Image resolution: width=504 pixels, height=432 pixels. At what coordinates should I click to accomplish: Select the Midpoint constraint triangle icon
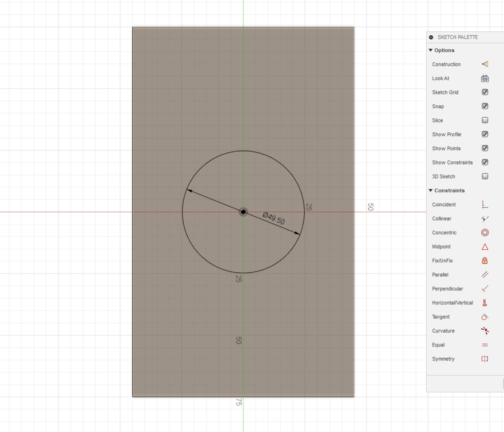(x=485, y=247)
